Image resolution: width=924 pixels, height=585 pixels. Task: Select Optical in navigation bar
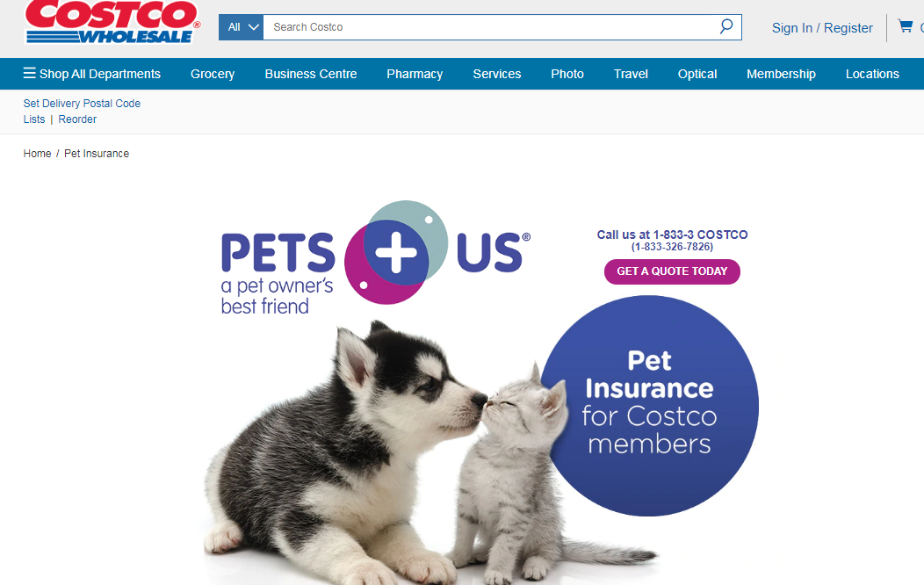point(697,74)
